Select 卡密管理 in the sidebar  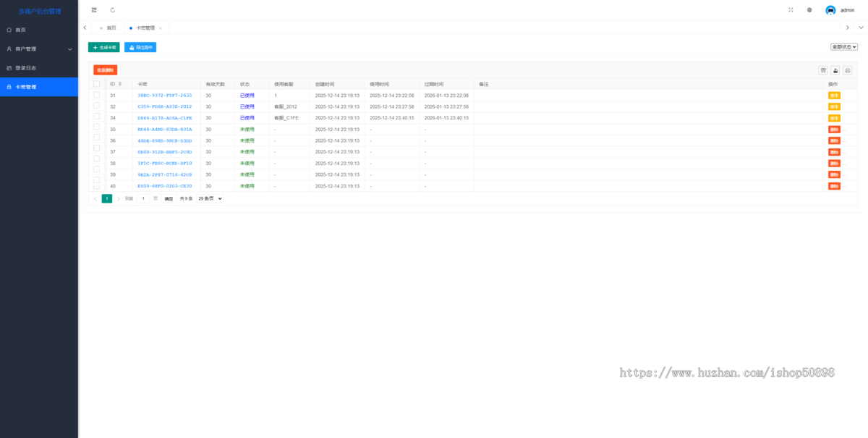point(39,87)
